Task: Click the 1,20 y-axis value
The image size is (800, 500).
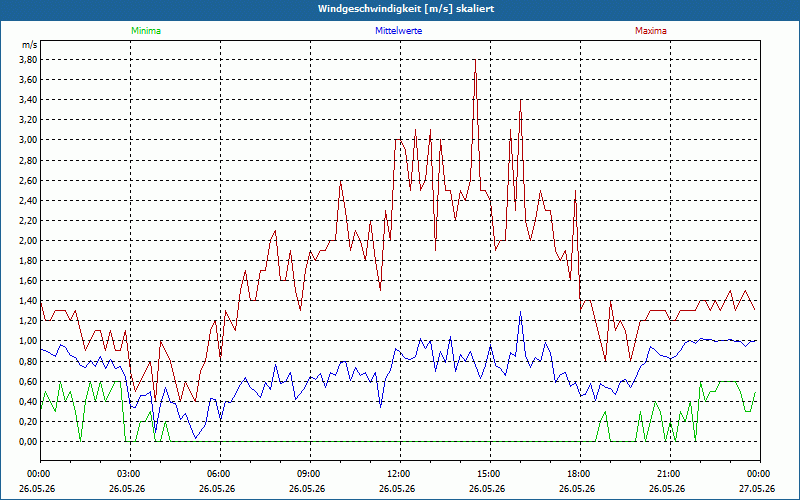Action: pyautogui.click(x=28, y=321)
